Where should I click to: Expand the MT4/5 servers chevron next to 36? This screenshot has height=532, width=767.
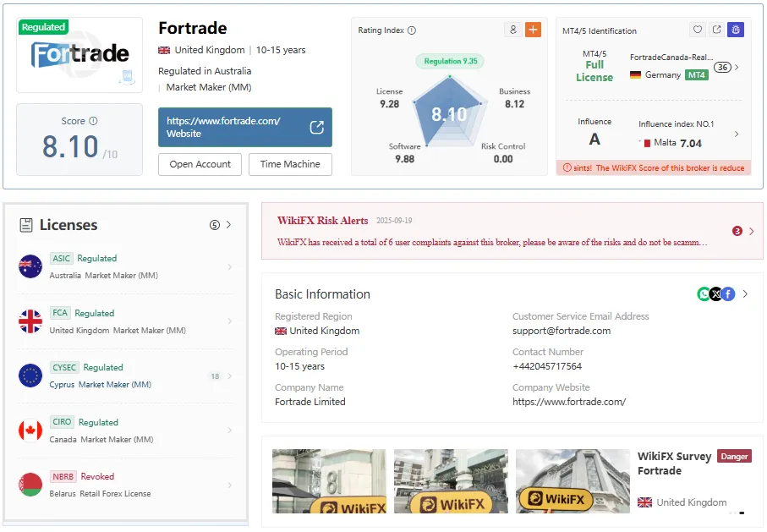(737, 67)
